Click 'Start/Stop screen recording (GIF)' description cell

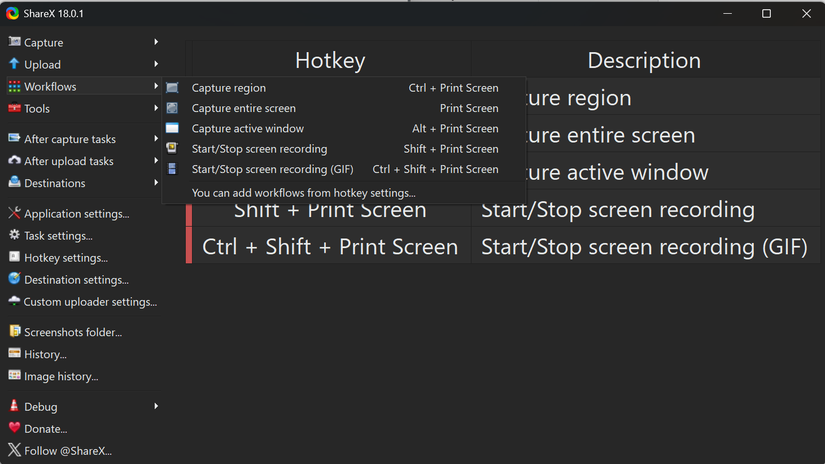tap(646, 247)
